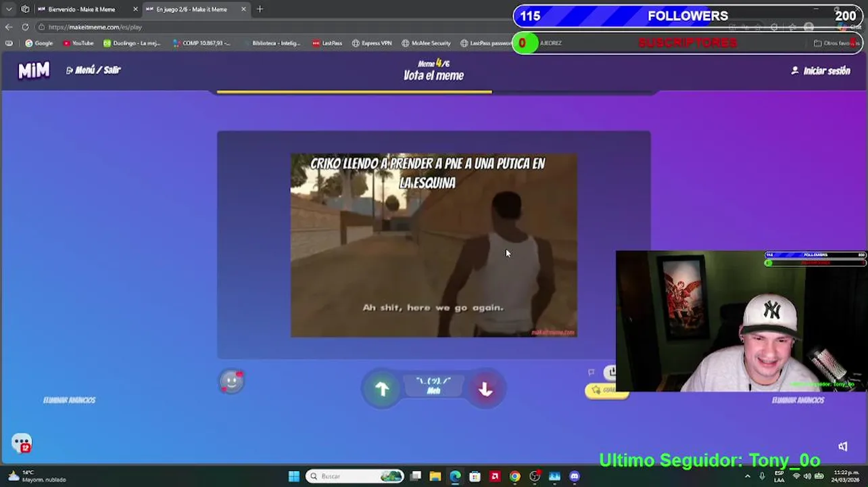Open the volume tray icon
Screen dimensions: 868x487
pos(808,476)
